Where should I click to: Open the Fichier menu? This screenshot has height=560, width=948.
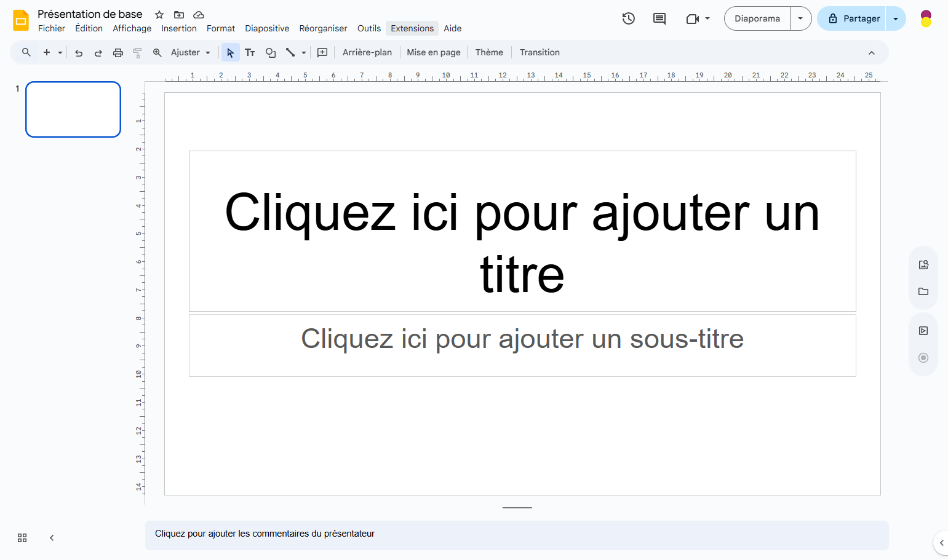tap(52, 28)
